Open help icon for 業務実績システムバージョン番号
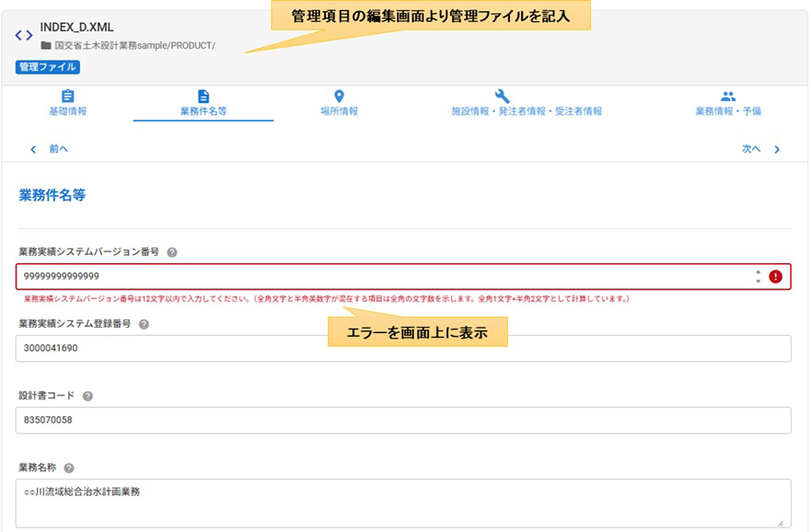This screenshot has height=532, width=811. [172, 252]
